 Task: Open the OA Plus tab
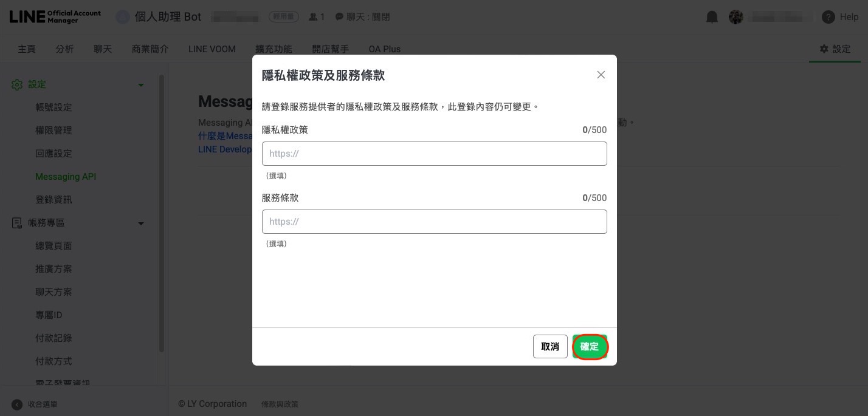tap(385, 49)
